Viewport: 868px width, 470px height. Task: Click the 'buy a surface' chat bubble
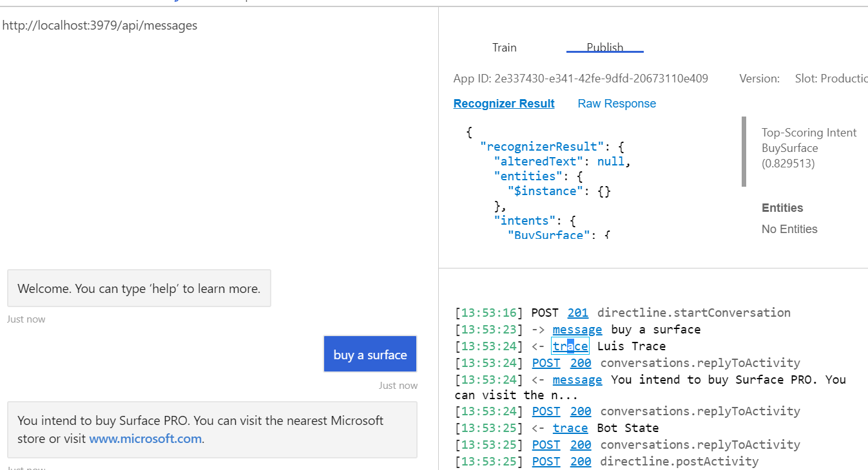point(370,354)
